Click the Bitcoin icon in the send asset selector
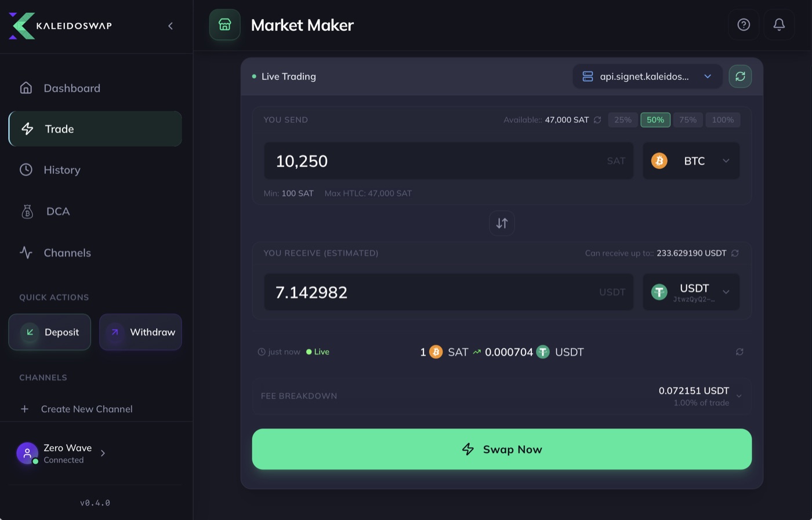Screen dimensions: 812x520 [659, 161]
